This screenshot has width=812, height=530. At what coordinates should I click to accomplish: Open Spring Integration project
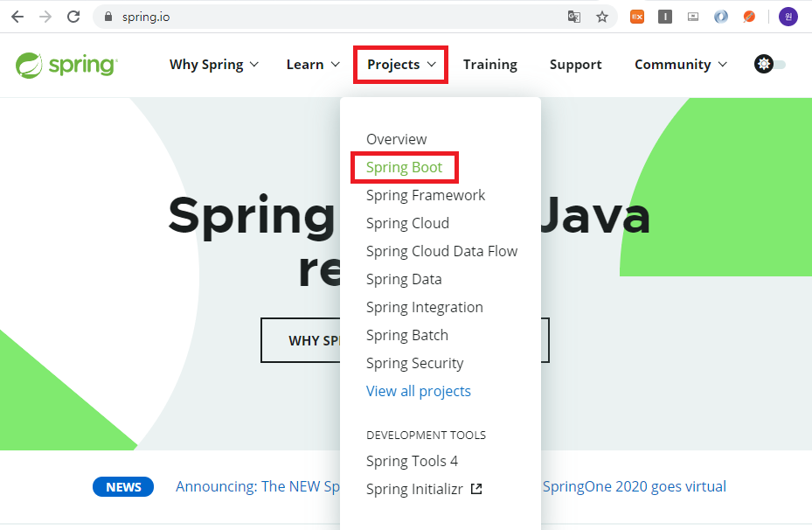pos(424,307)
